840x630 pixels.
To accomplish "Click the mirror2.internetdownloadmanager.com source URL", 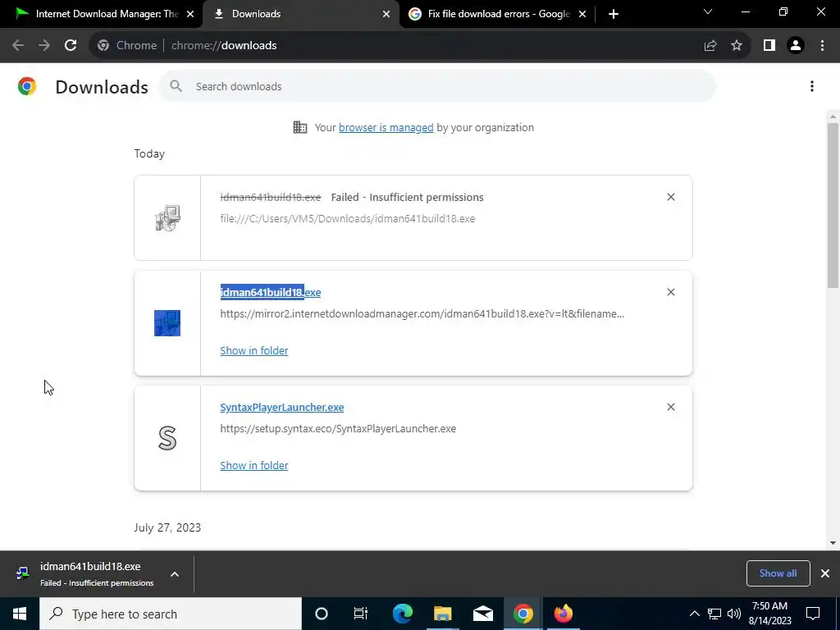I will (422, 314).
